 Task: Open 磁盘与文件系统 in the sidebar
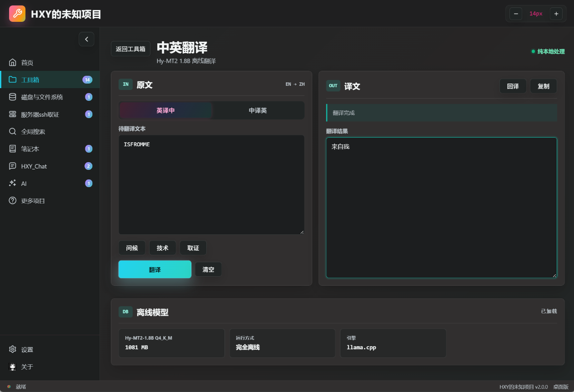50,97
